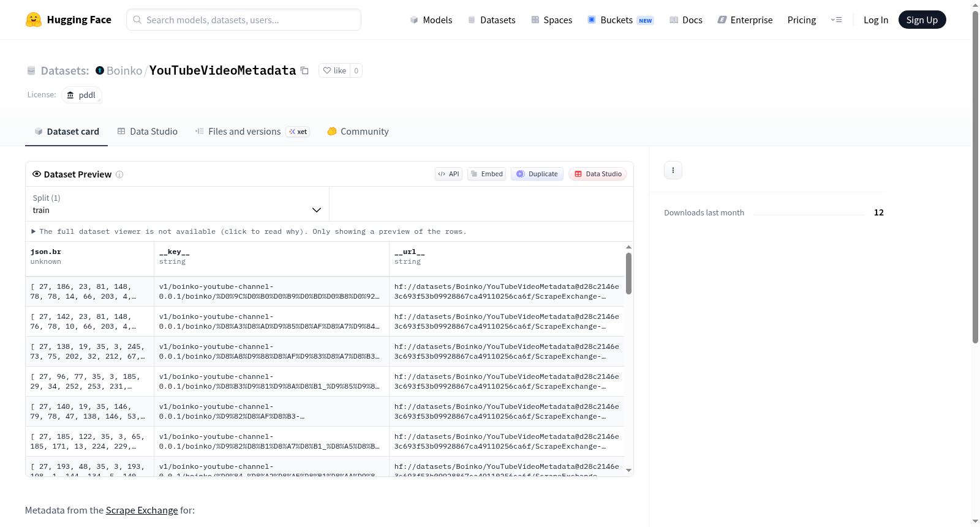Click the cell starting "[ 27, 138, 19, 35, 3, 245"
Screen dimensions: 980x527
point(89,351)
